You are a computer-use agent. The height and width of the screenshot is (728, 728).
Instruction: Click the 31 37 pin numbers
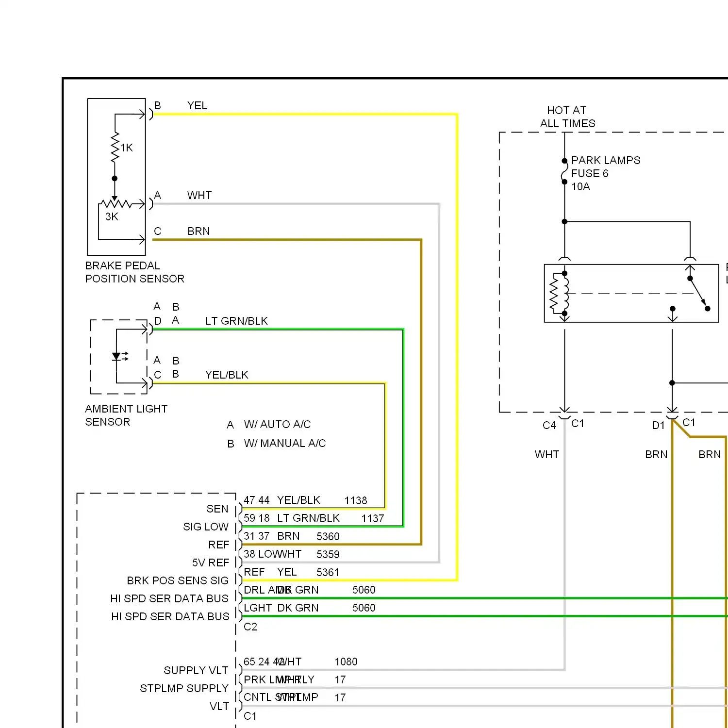click(257, 536)
